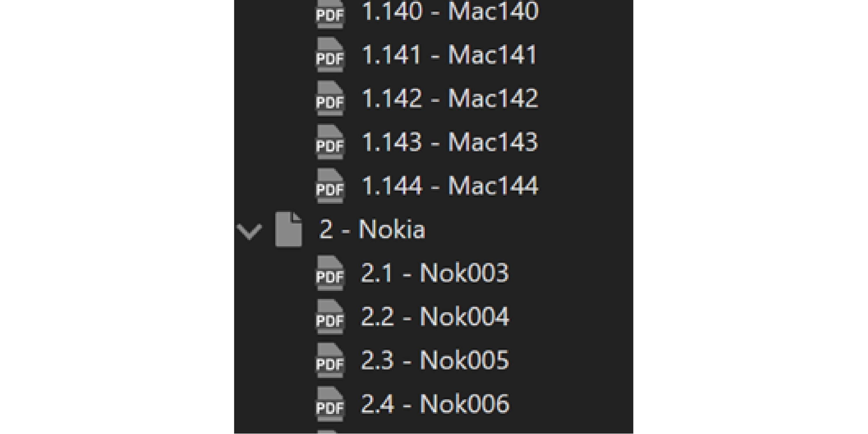
Task: Click the PDF icon for 2.3 - Nok005
Action: 329,360
